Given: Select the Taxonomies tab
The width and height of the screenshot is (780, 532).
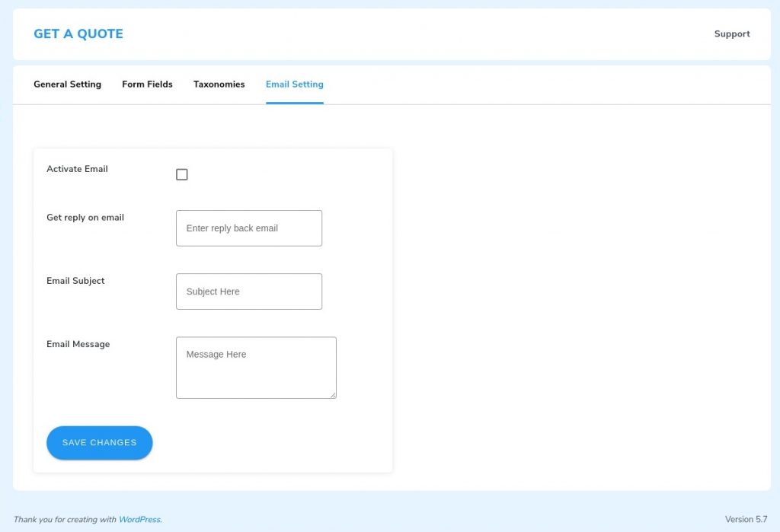Looking at the screenshot, I should (219, 84).
